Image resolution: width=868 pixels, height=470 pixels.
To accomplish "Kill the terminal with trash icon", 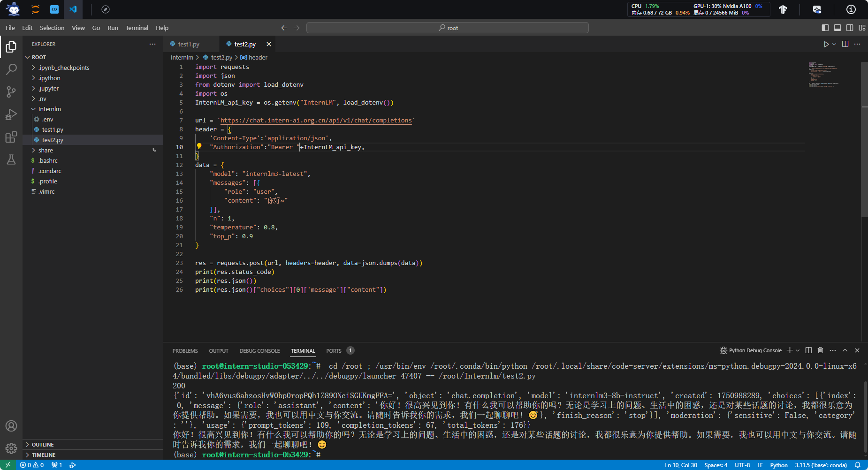I will click(x=820, y=350).
